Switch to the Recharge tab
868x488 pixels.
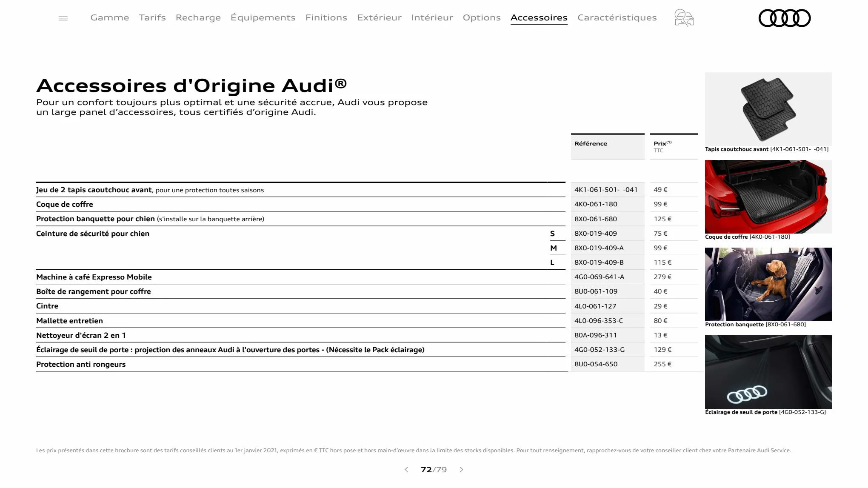198,18
